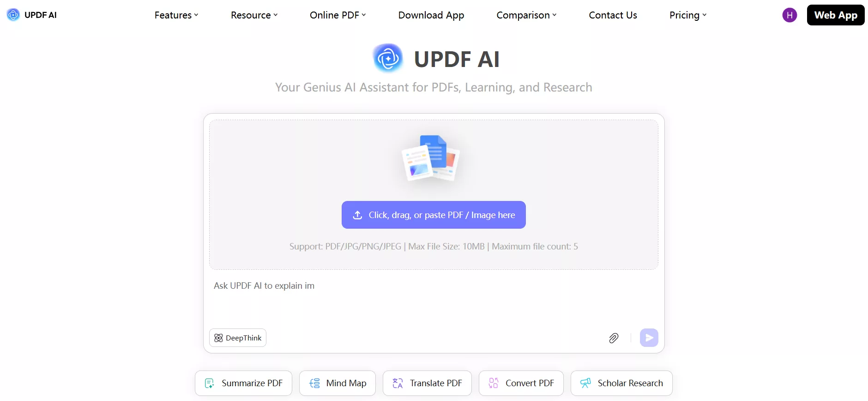Open the purple H user avatar
The width and height of the screenshot is (868, 401).
[x=790, y=15]
